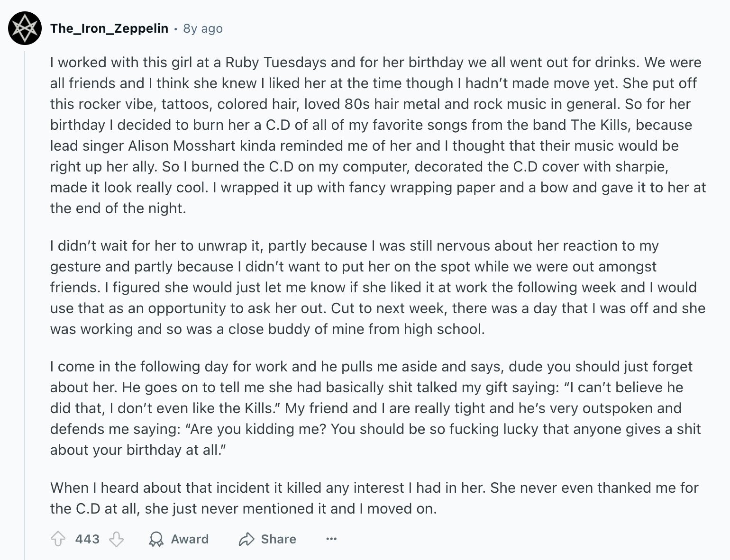Click the Share arrow icon
The image size is (730, 560).
point(246,539)
